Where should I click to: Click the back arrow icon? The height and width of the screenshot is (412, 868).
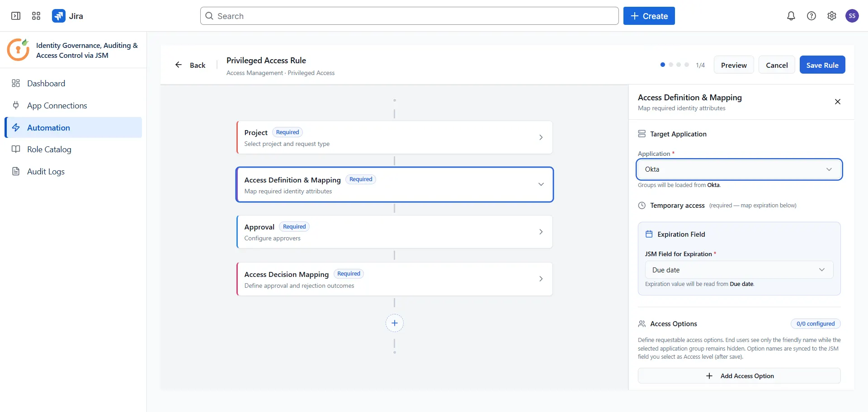(x=179, y=65)
